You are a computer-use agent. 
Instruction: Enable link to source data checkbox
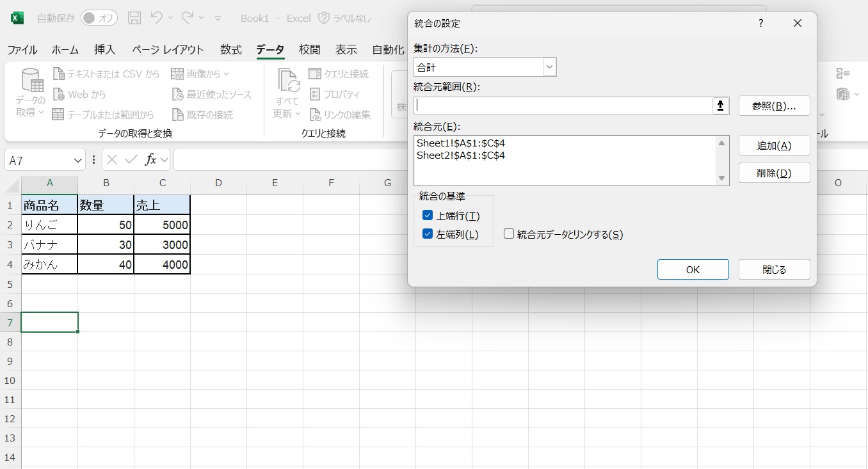click(x=509, y=234)
